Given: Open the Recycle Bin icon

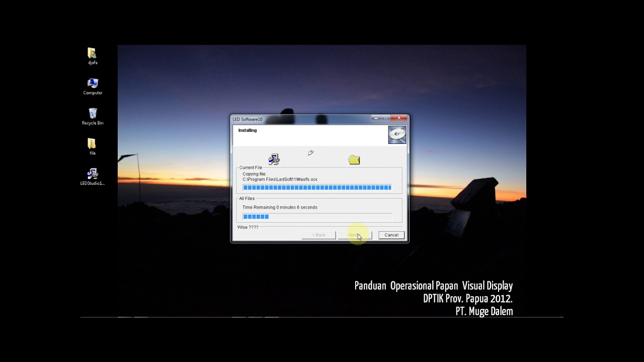Looking at the screenshot, I should point(93,117).
